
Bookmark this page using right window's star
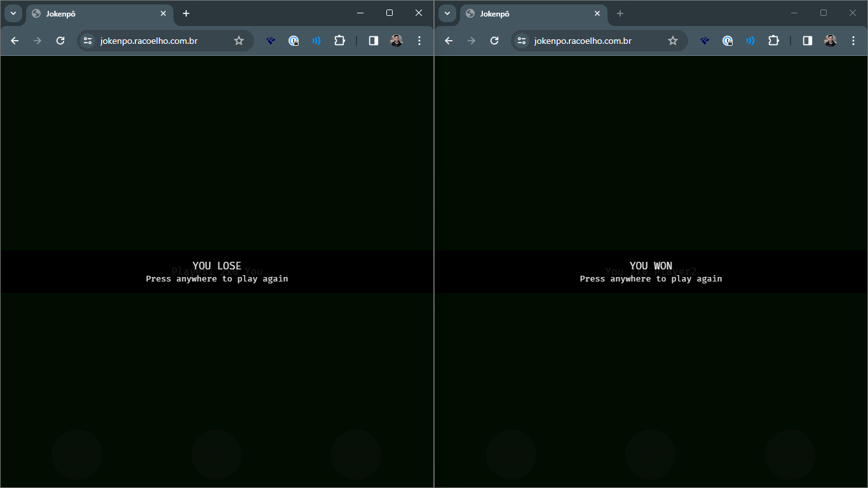673,41
